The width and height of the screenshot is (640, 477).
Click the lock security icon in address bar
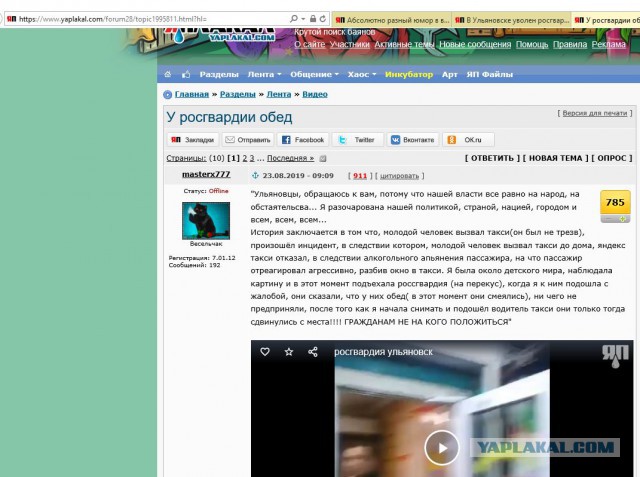click(313, 19)
